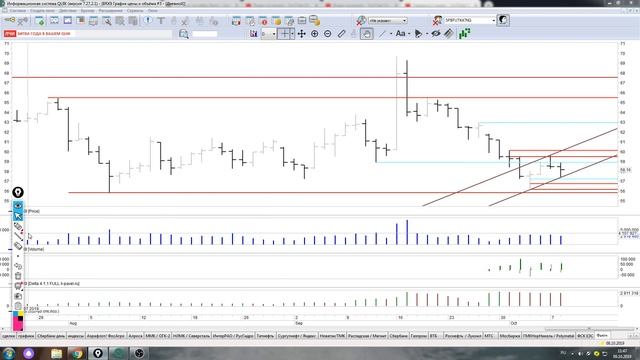Expand the line tool dropdown arrow
640x360 pixels.
click(391, 34)
